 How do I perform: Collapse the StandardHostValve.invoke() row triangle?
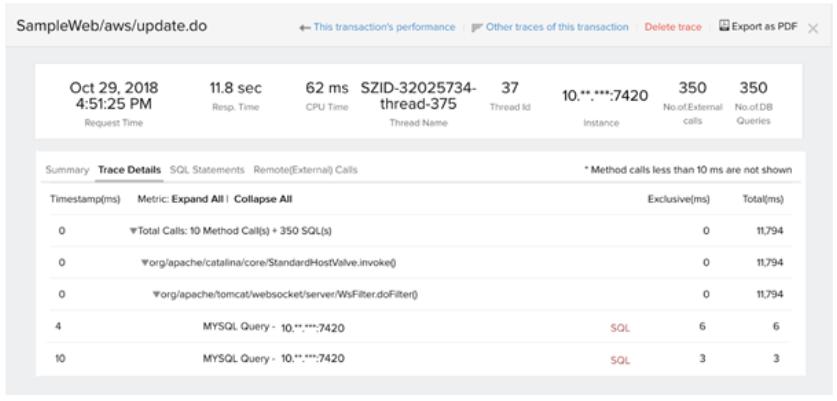point(145,263)
